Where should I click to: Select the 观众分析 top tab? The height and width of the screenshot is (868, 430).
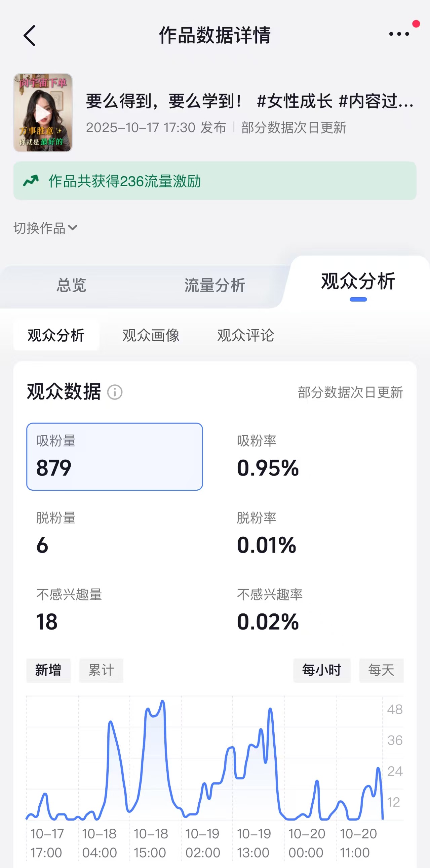pyautogui.click(x=358, y=282)
